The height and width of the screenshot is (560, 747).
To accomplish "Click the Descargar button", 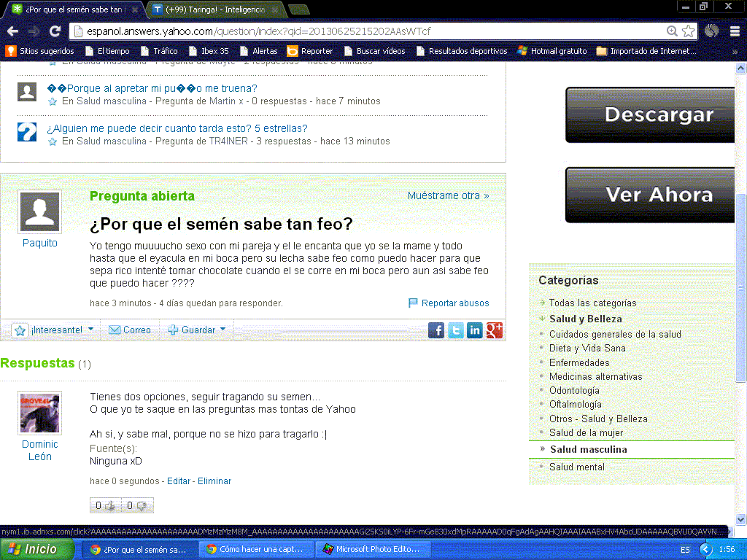I will pos(650,114).
